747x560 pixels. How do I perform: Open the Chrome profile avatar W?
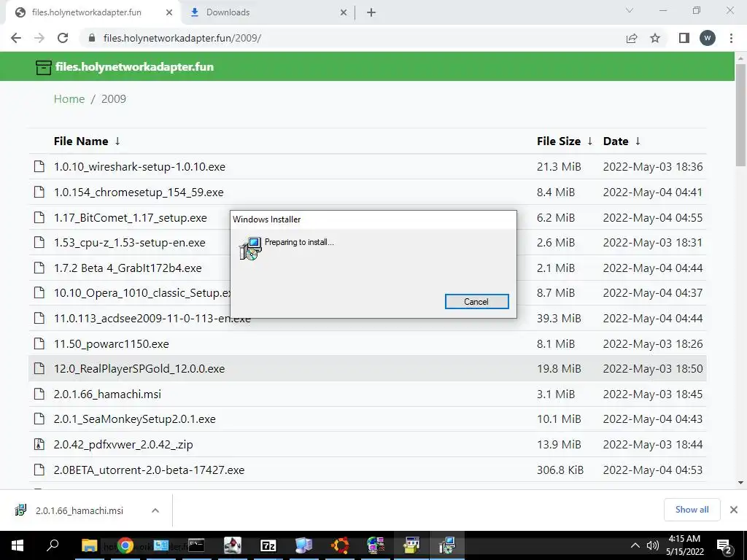[708, 38]
